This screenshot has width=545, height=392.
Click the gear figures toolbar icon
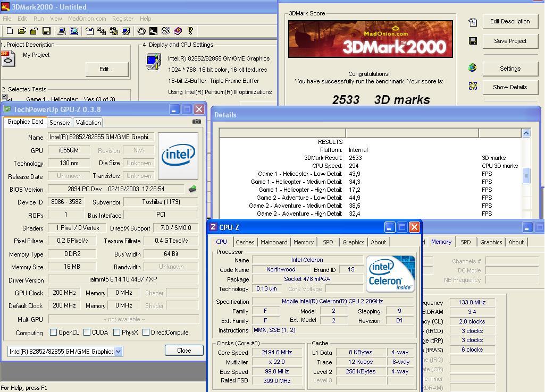pyautogui.click(x=114, y=31)
